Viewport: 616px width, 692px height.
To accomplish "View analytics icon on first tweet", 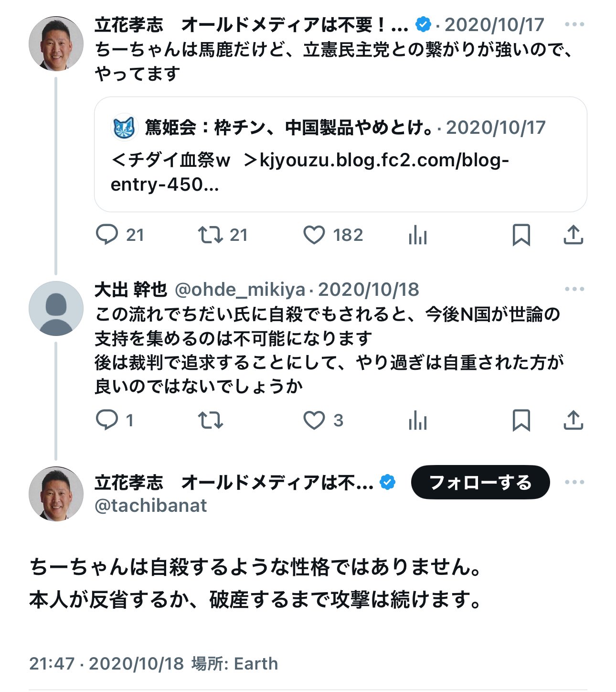I will [418, 235].
